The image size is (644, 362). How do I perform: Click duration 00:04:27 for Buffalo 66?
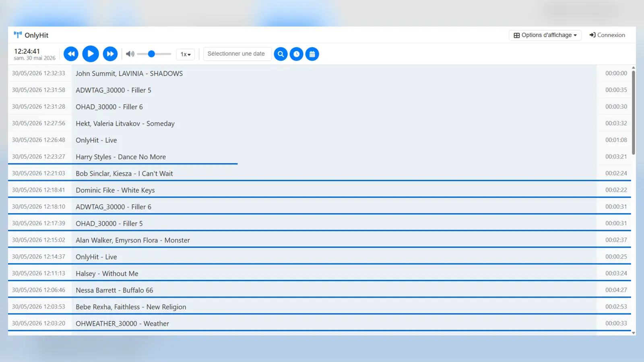pyautogui.click(x=616, y=290)
